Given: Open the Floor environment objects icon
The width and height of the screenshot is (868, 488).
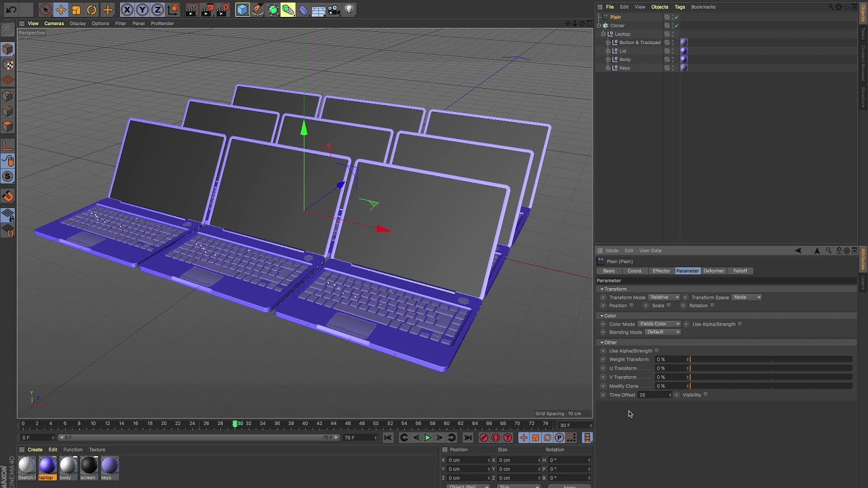Looking at the screenshot, I should (x=319, y=9).
